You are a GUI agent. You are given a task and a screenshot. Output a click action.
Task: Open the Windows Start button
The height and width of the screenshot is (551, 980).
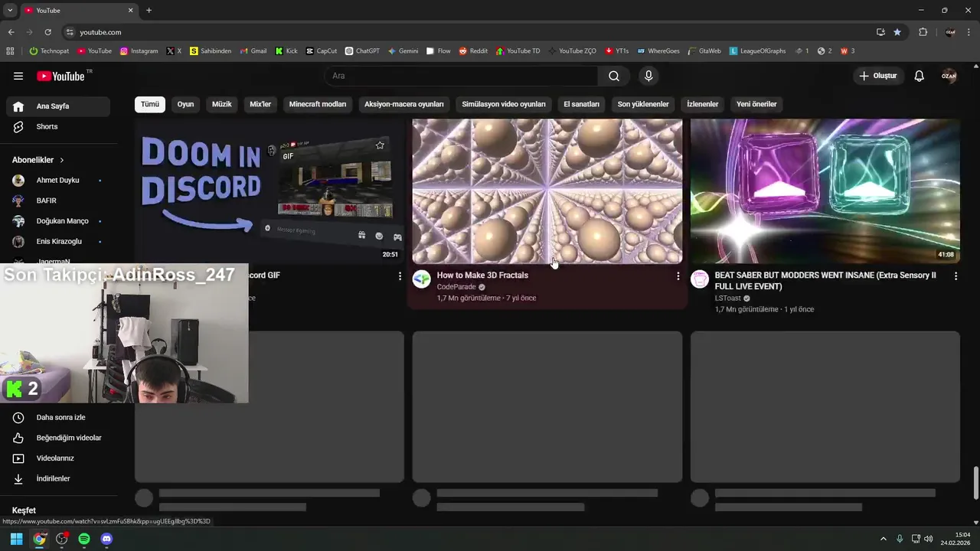(x=16, y=539)
